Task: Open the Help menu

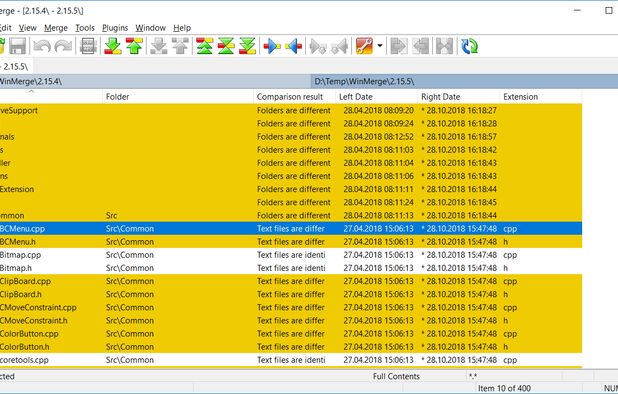Action: 182,28
